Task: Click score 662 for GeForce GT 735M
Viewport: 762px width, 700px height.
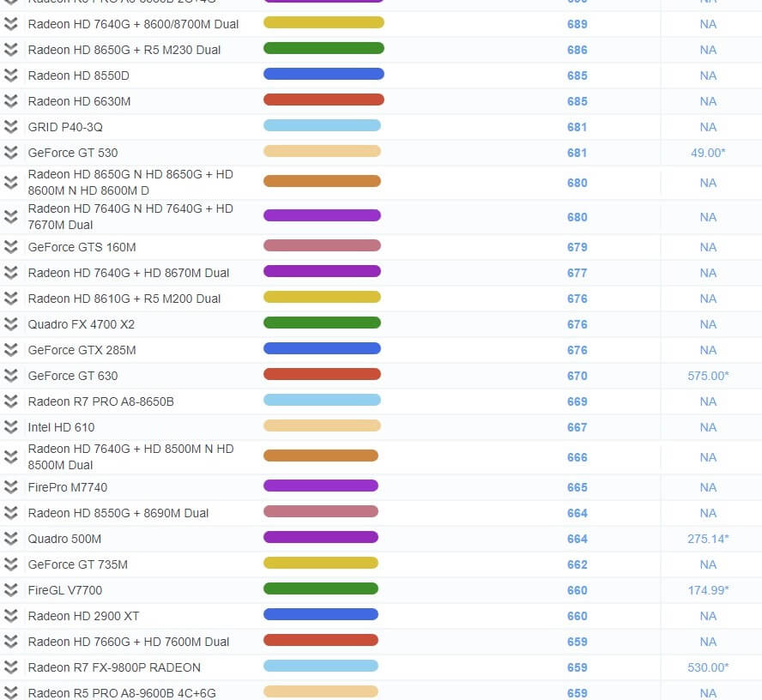Action: tap(578, 565)
